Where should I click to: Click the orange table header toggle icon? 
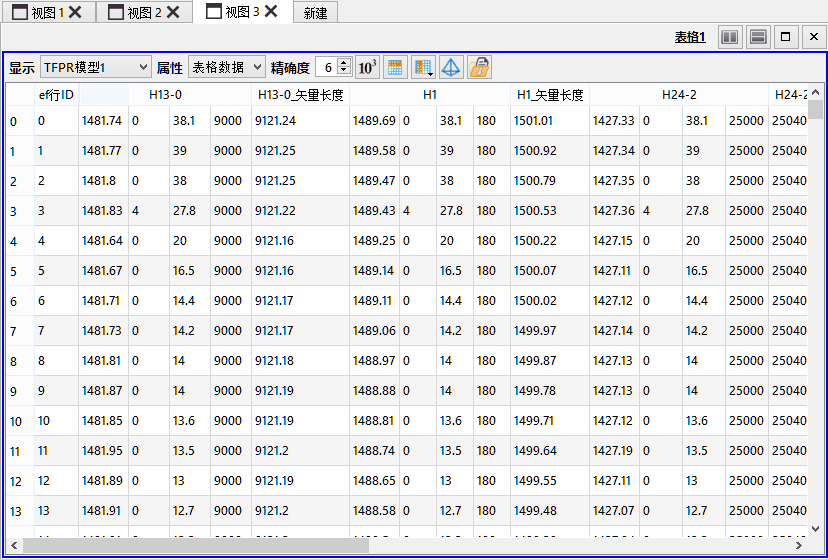click(x=395, y=67)
